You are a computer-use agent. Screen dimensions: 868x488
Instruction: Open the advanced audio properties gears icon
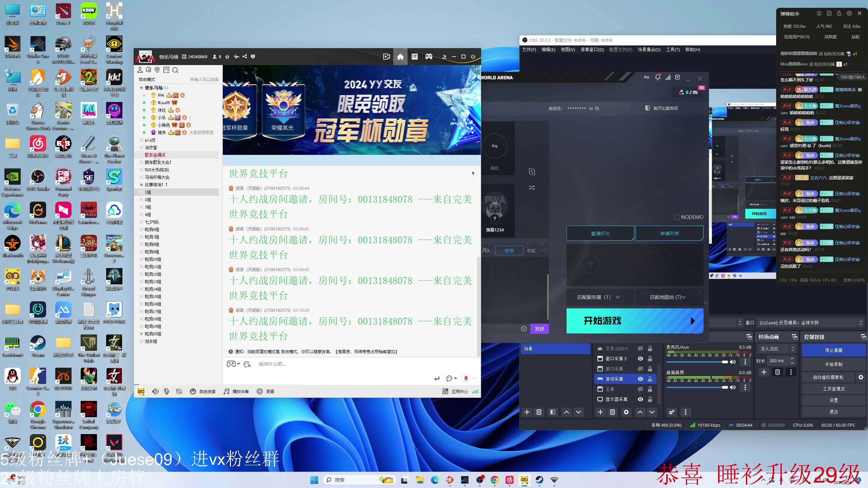[671, 412]
